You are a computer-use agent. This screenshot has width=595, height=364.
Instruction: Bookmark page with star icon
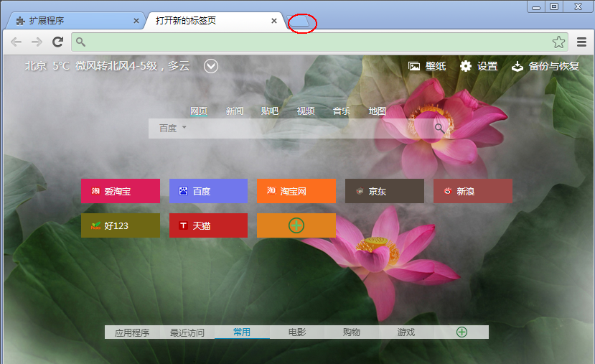tap(558, 42)
